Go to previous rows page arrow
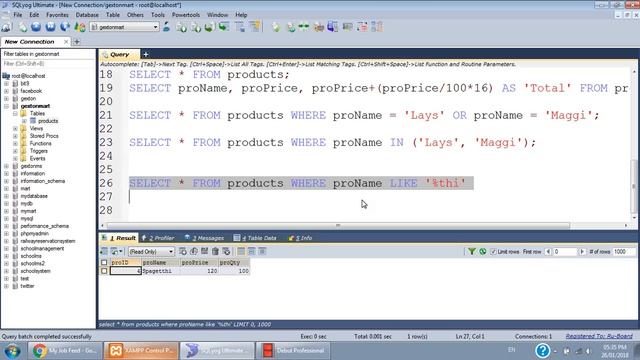Screen dimensions: 640x360 coord(548,252)
